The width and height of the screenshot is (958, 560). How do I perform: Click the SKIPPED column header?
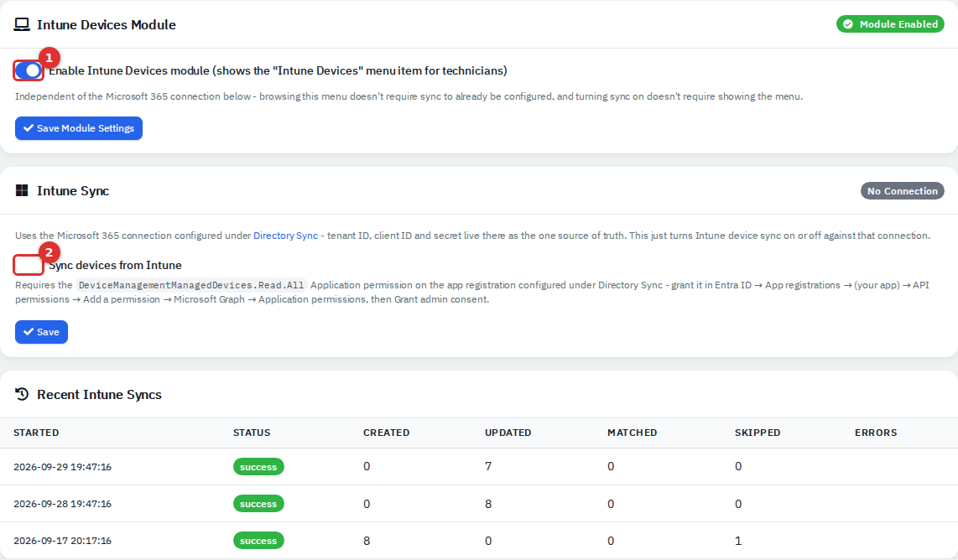tap(757, 433)
